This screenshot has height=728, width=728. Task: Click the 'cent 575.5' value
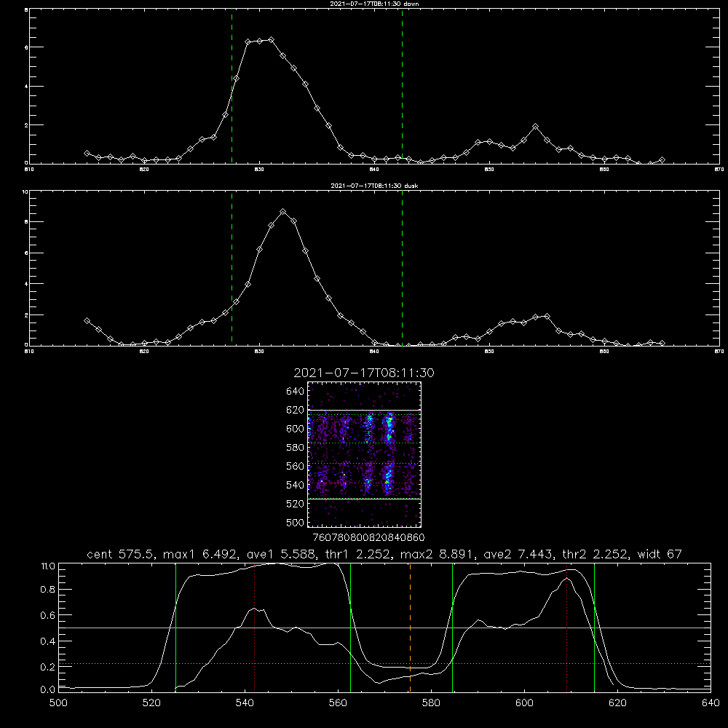pyautogui.click(x=121, y=554)
